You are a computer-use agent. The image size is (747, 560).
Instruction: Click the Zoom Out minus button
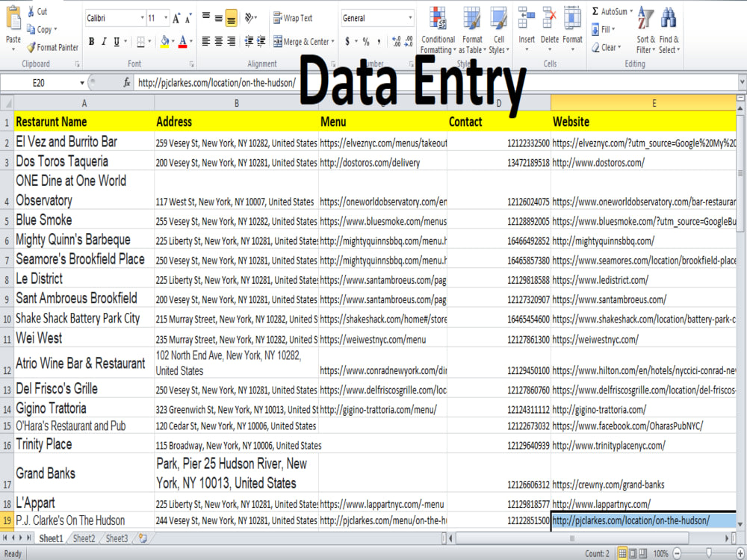(677, 553)
